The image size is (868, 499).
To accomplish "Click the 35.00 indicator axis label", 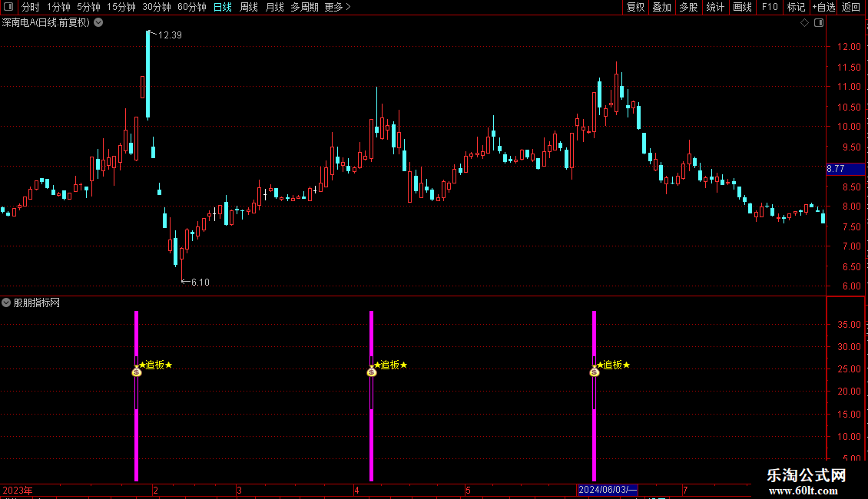I will tap(849, 324).
